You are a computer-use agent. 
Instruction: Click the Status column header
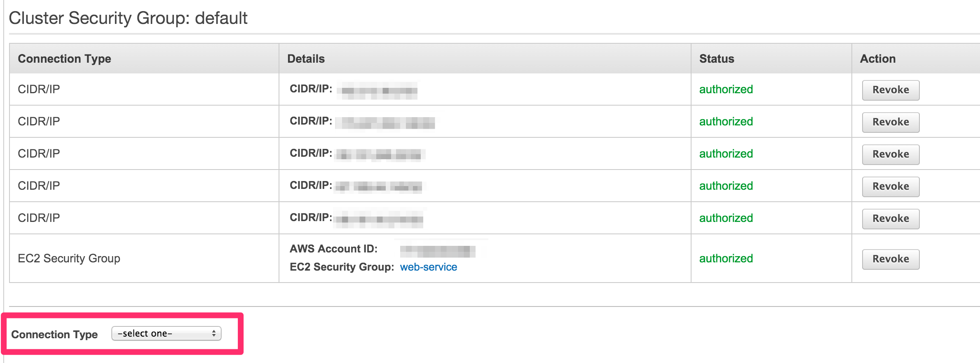coord(716,59)
